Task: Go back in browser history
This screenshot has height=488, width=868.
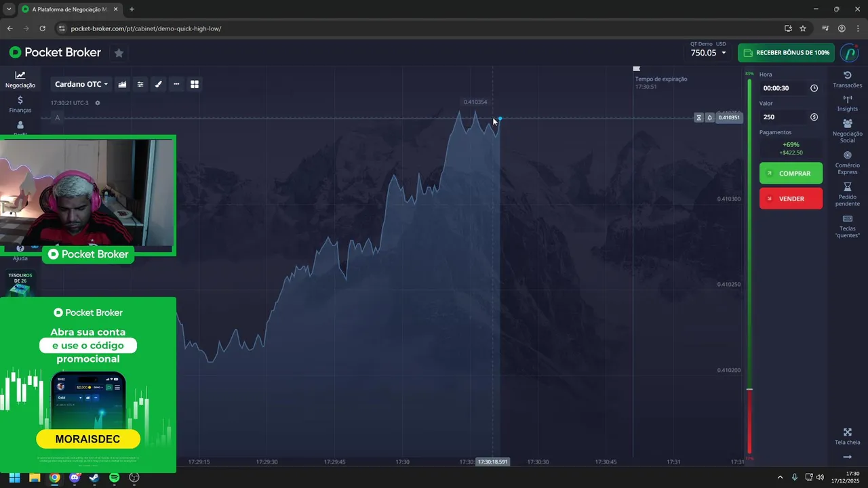Action: [9, 28]
